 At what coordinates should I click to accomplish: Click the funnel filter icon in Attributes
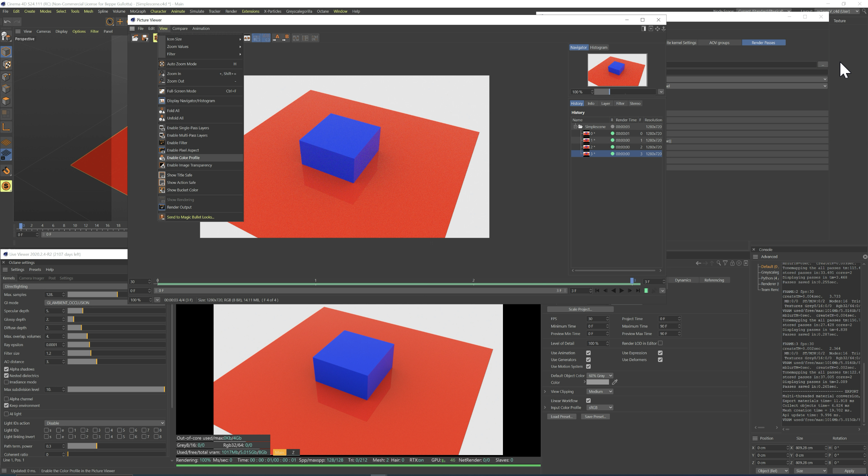725,263
